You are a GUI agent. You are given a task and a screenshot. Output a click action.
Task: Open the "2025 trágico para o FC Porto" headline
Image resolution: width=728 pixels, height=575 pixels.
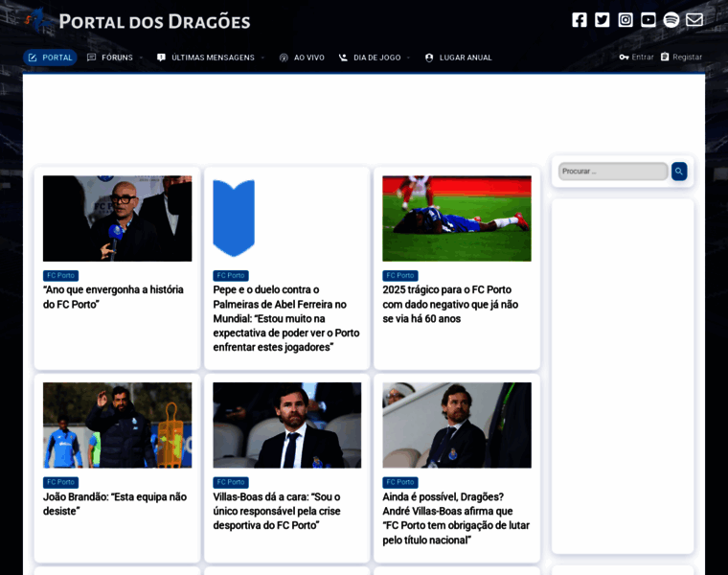450,304
